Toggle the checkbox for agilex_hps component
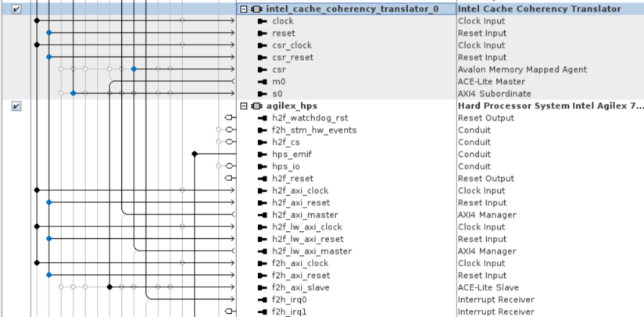 pyautogui.click(x=16, y=106)
